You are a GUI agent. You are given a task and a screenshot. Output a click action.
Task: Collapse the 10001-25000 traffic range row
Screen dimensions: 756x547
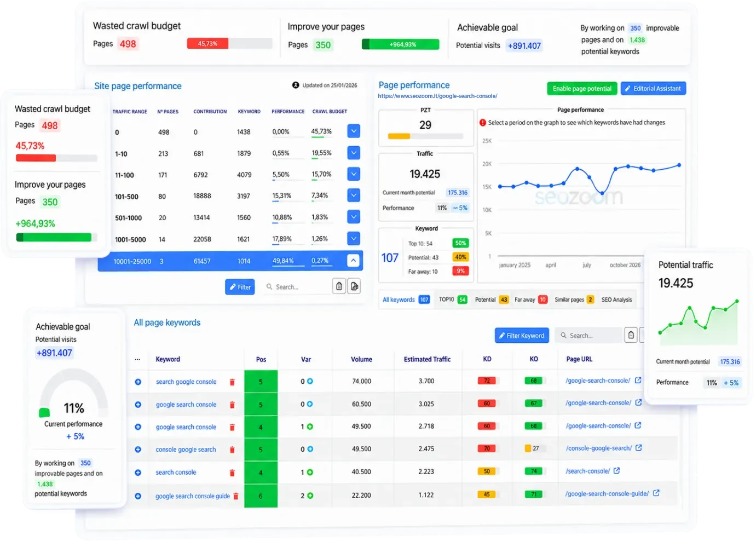[x=354, y=261]
